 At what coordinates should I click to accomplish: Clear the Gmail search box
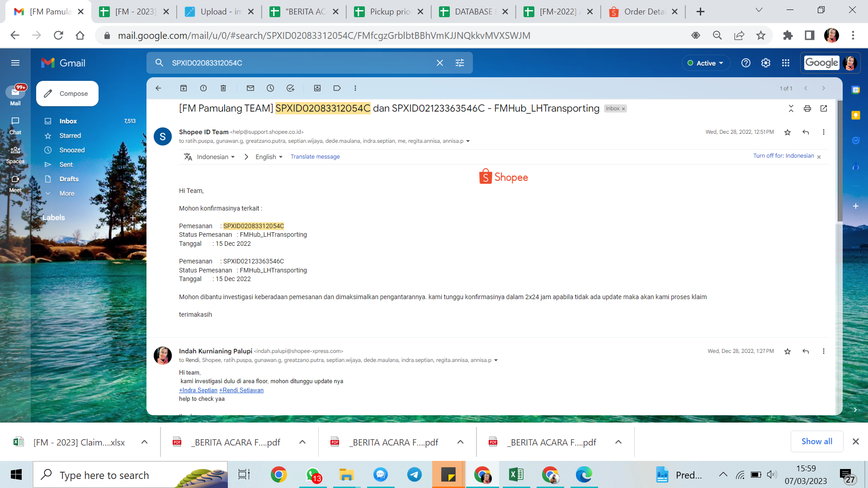pos(440,63)
